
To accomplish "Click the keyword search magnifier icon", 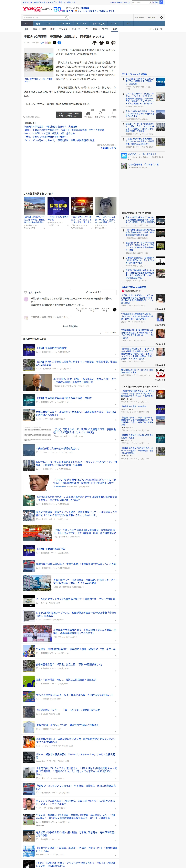I will tap(66, 18).
